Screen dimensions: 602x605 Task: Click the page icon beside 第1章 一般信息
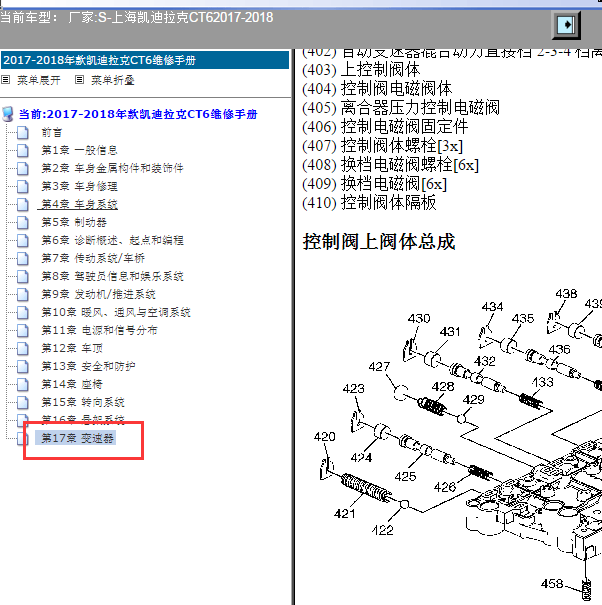[x=23, y=150]
